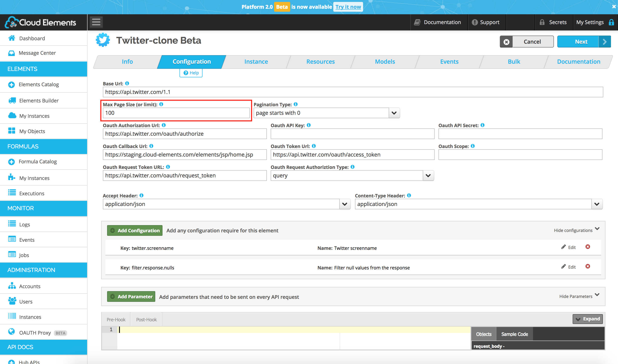Edit the twitter.screenname configuration
This screenshot has width=618, height=364.
tap(568, 247)
